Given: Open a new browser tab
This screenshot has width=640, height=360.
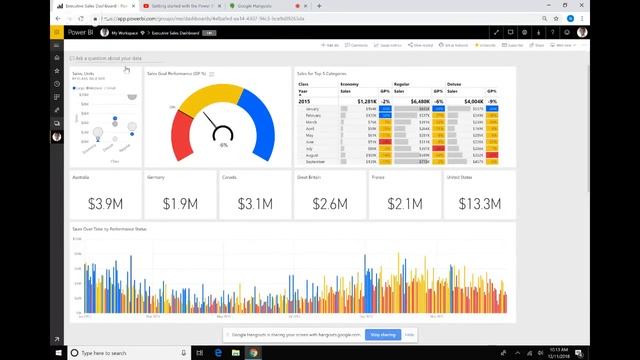Looking at the screenshot, I should click(319, 6).
